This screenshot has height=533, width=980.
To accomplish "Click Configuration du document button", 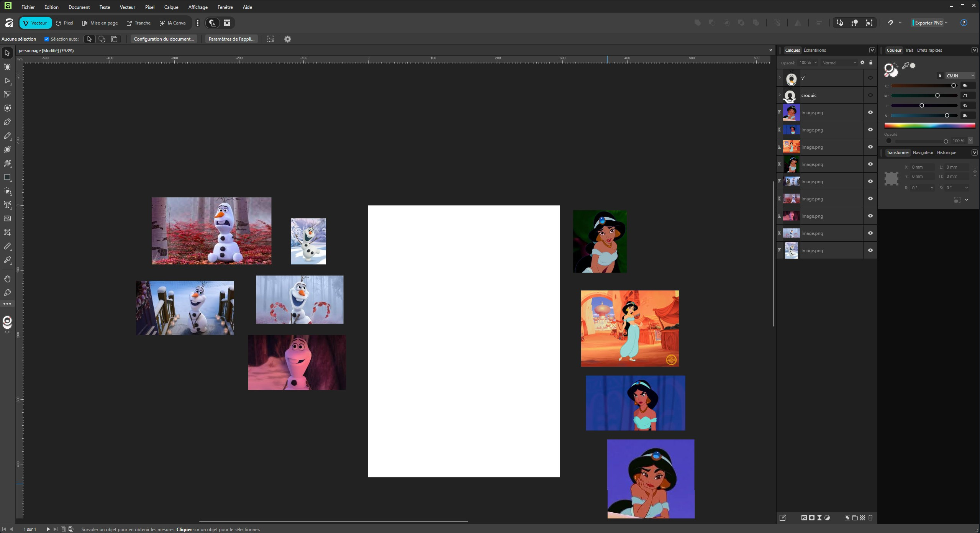I will [164, 39].
